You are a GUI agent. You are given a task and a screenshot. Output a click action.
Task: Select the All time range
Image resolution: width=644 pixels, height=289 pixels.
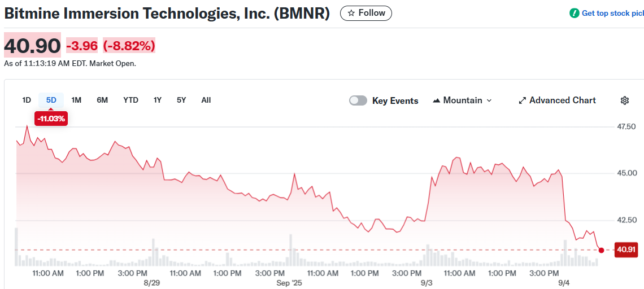point(206,100)
